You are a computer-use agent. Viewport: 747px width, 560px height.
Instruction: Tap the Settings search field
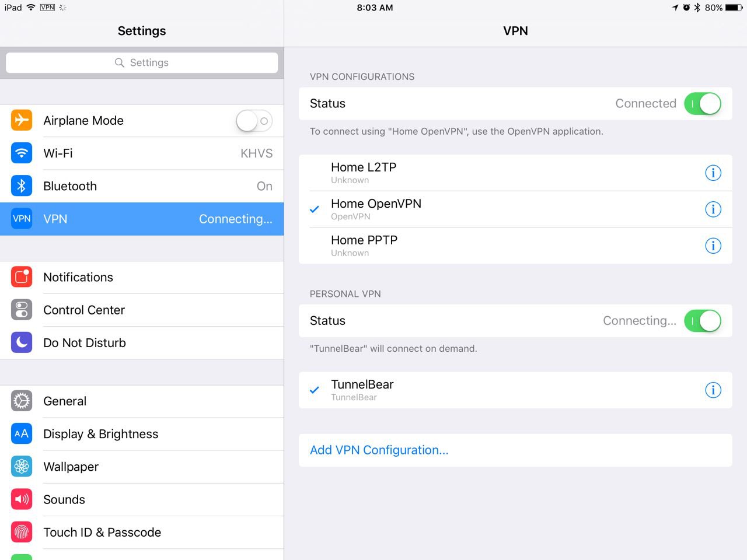tap(142, 63)
